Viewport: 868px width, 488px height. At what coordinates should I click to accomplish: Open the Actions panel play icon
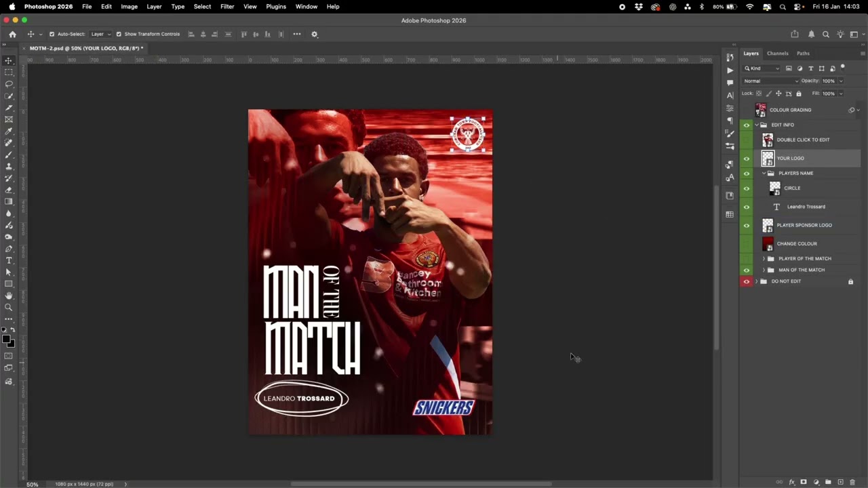point(730,70)
